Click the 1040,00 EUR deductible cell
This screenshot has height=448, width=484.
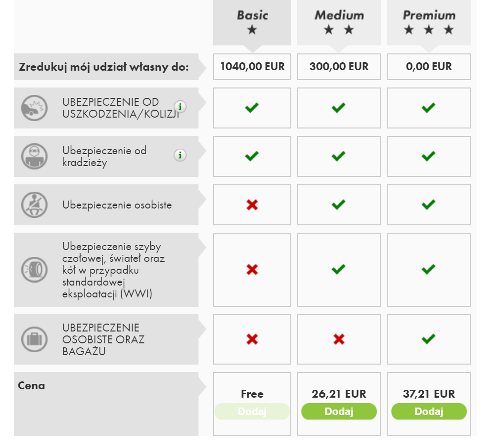pyautogui.click(x=252, y=67)
